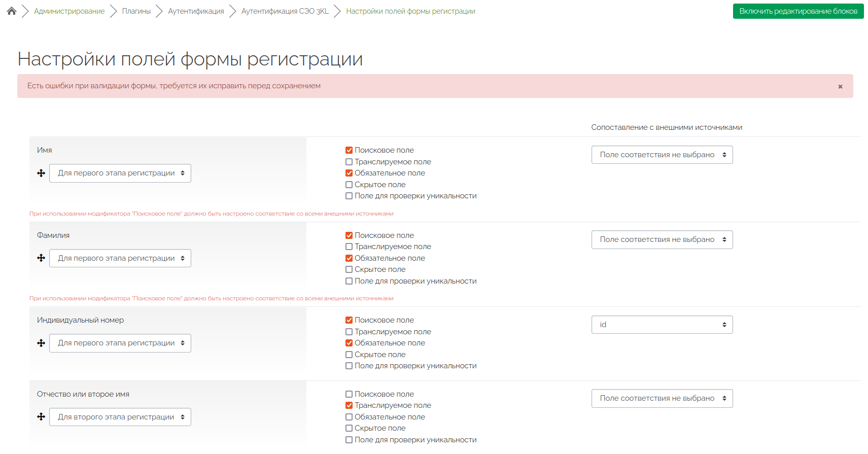The height and width of the screenshot is (454, 868).
Task: Open external source mapping dropdown for Отчество
Action: 662,398
